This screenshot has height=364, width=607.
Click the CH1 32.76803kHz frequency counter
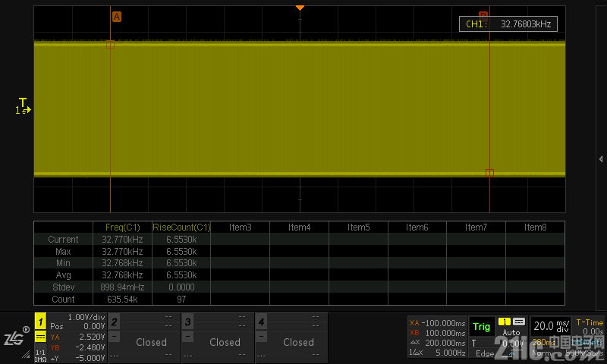point(508,24)
